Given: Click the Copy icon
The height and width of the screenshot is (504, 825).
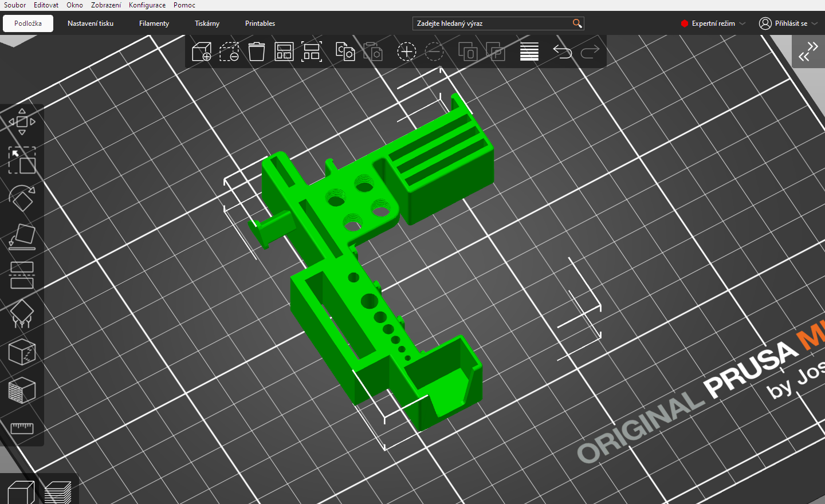Looking at the screenshot, I should click(x=345, y=52).
